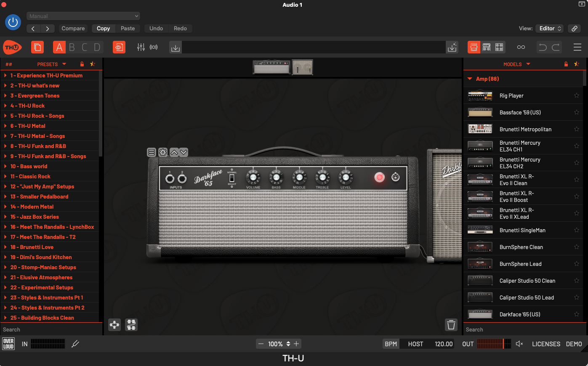Click the TH-U logo icon

[x=12, y=48]
